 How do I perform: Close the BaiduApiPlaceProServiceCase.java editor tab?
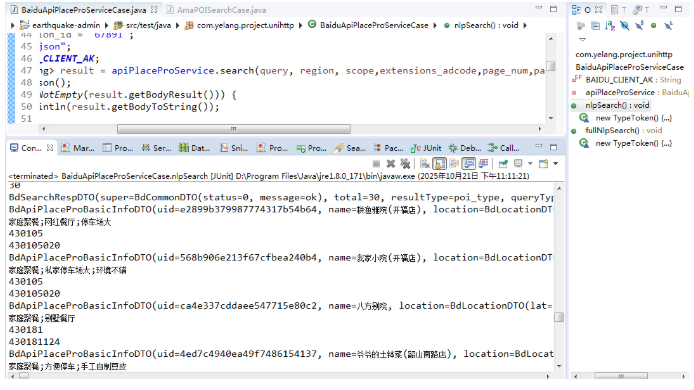[154, 9]
